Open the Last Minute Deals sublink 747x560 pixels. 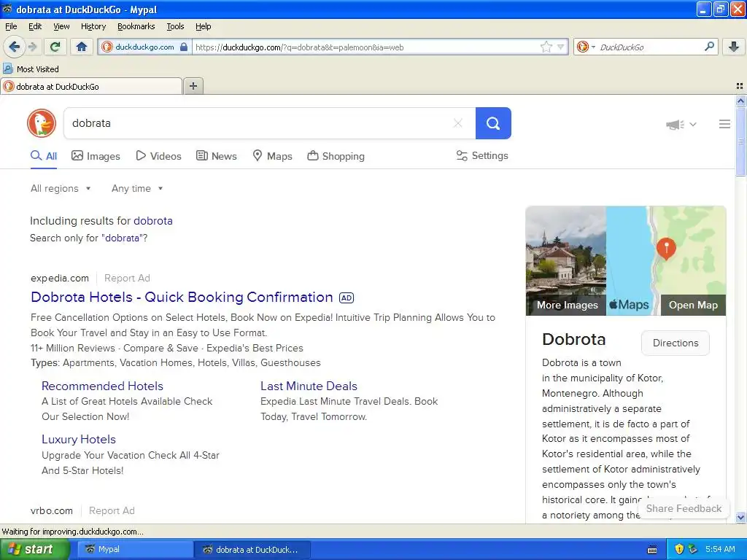pyautogui.click(x=309, y=386)
